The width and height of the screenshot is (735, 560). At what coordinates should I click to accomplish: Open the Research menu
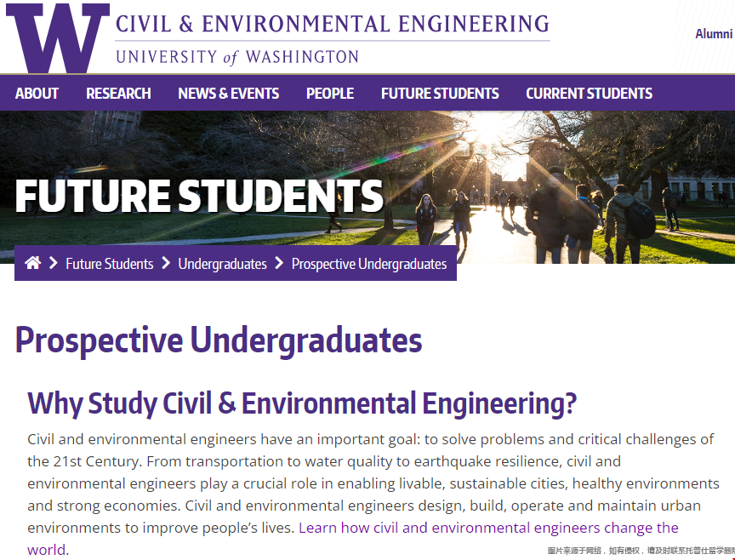point(118,94)
